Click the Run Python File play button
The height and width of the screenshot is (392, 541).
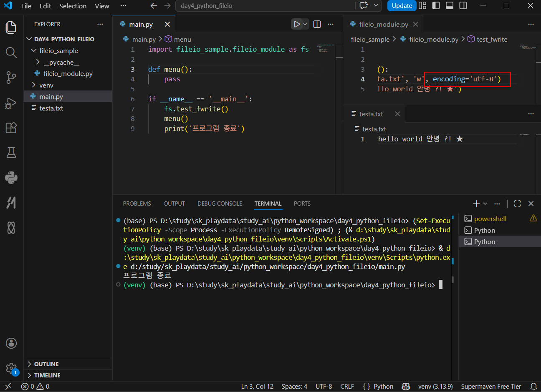[296, 24]
